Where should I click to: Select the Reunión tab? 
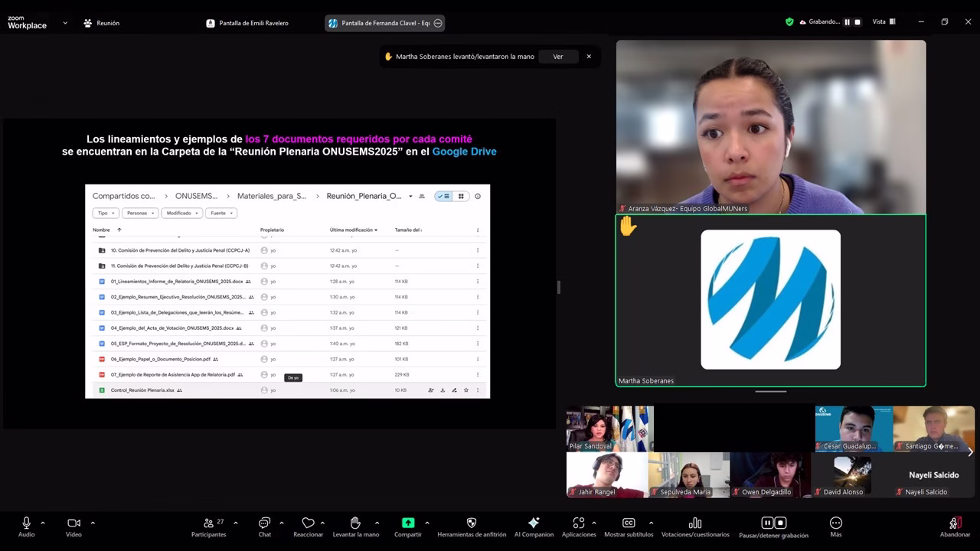coord(101,23)
